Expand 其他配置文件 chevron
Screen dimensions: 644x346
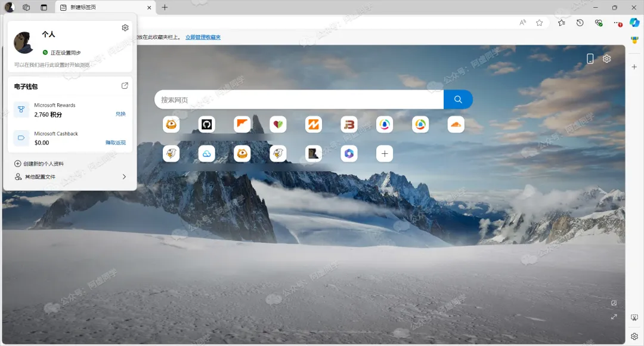pyautogui.click(x=124, y=177)
